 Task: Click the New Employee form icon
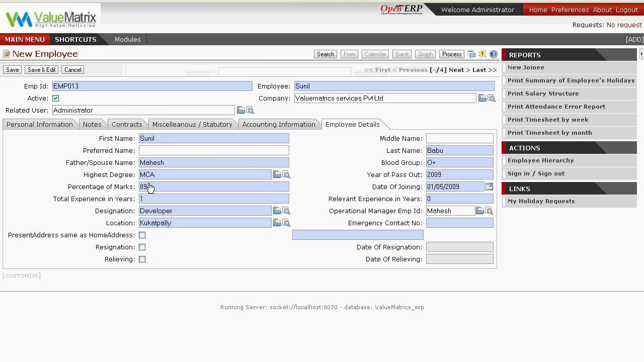click(x=7, y=54)
